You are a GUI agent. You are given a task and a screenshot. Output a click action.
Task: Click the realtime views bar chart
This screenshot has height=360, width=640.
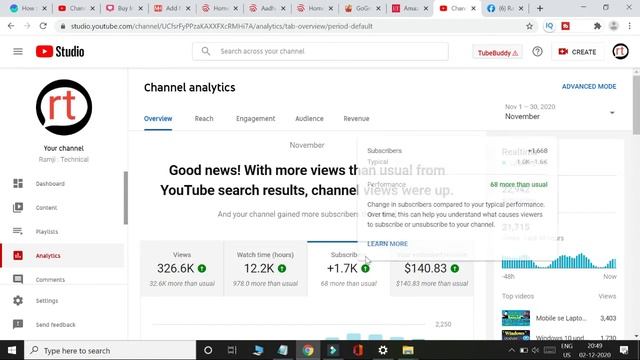(x=559, y=261)
